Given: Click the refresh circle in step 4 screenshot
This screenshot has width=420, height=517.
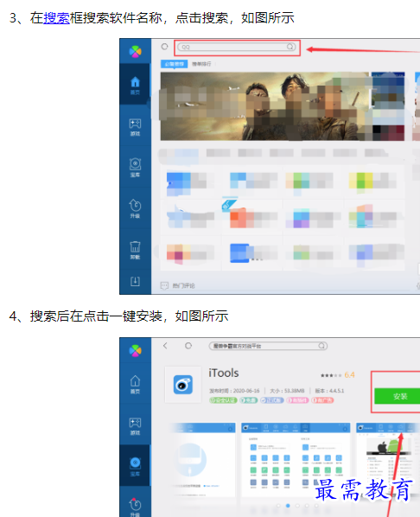Looking at the screenshot, I should pos(188,346).
